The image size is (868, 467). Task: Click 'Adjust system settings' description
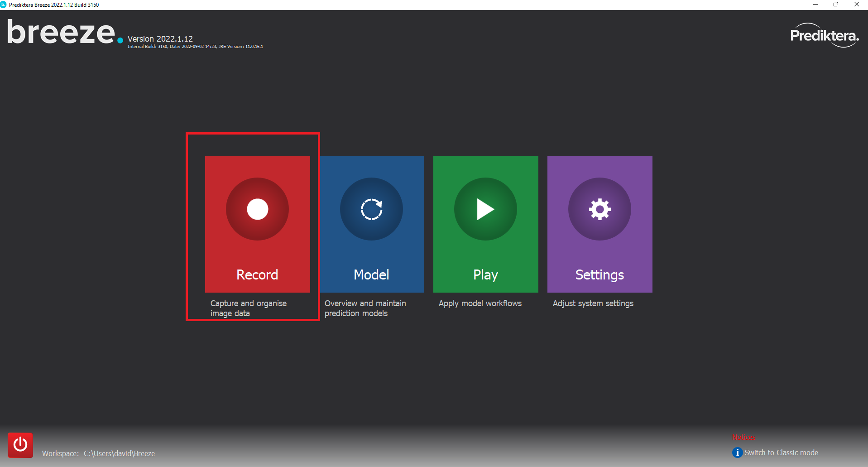coord(593,303)
